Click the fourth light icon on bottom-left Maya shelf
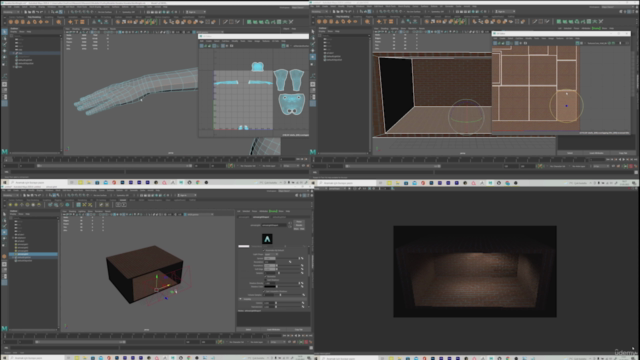 coord(28,204)
